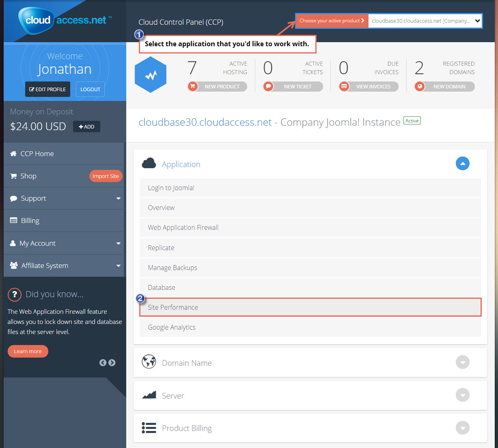The height and width of the screenshot is (448, 498).
Task: Click the cloudaccess.net logo
Action: (65, 20)
